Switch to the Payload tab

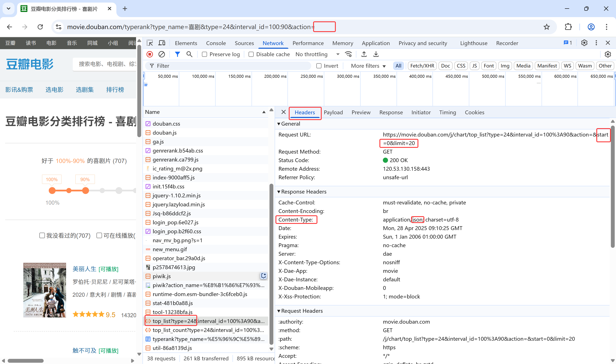click(333, 112)
